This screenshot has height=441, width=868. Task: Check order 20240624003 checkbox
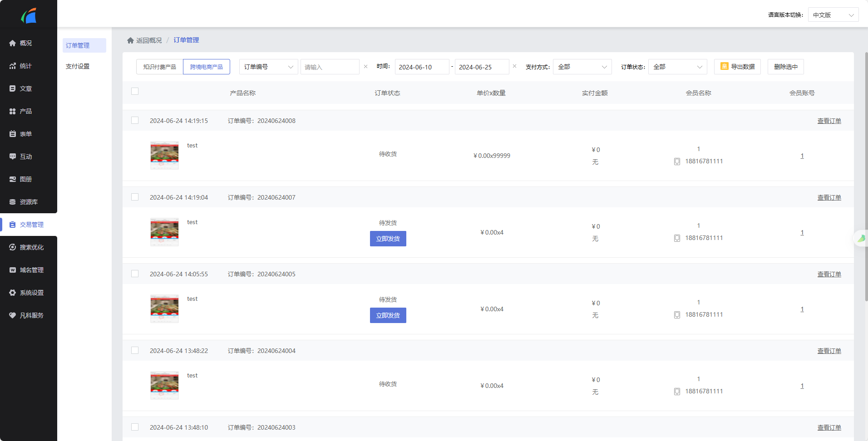(x=135, y=427)
